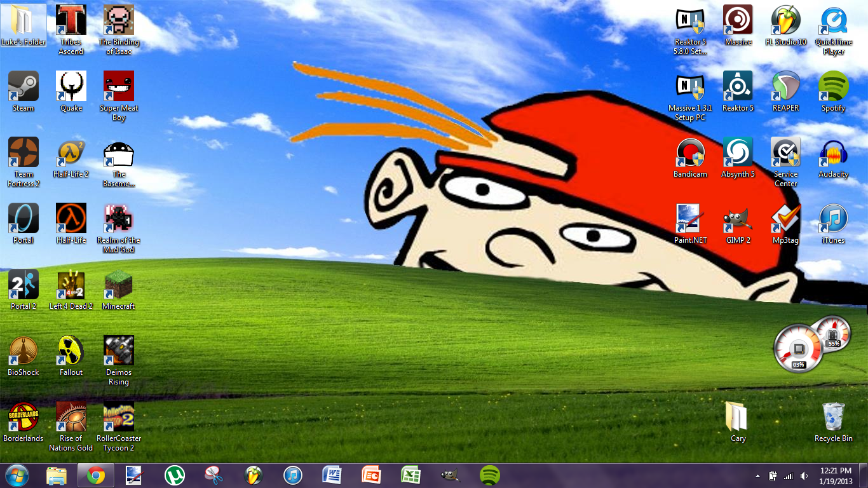Open the Windows Start menu
868x488 pixels.
[17, 475]
